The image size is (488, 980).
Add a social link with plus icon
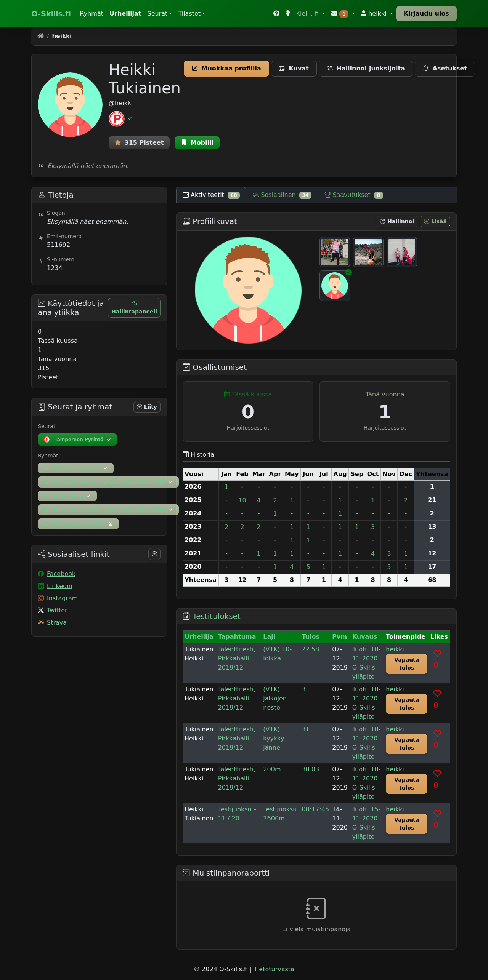coord(154,554)
